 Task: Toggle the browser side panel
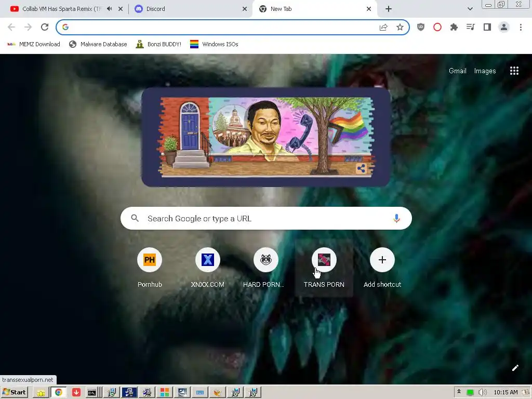[487, 27]
